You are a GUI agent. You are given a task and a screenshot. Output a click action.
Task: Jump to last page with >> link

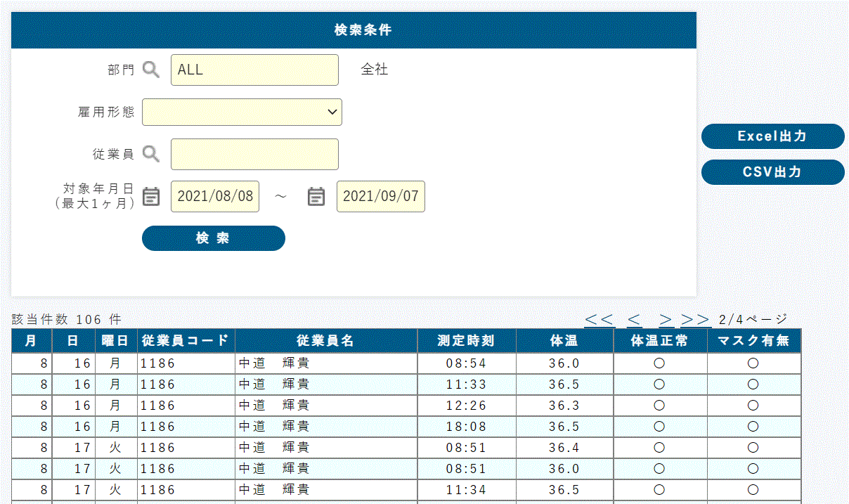coord(696,320)
